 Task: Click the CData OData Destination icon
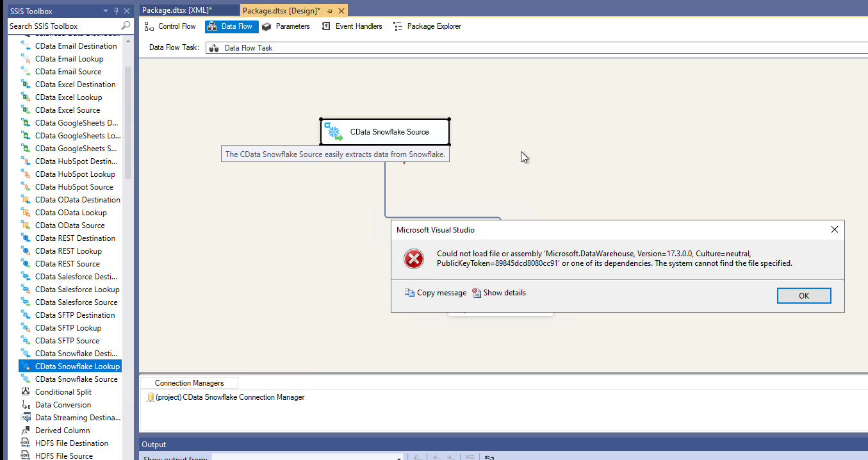tap(26, 200)
